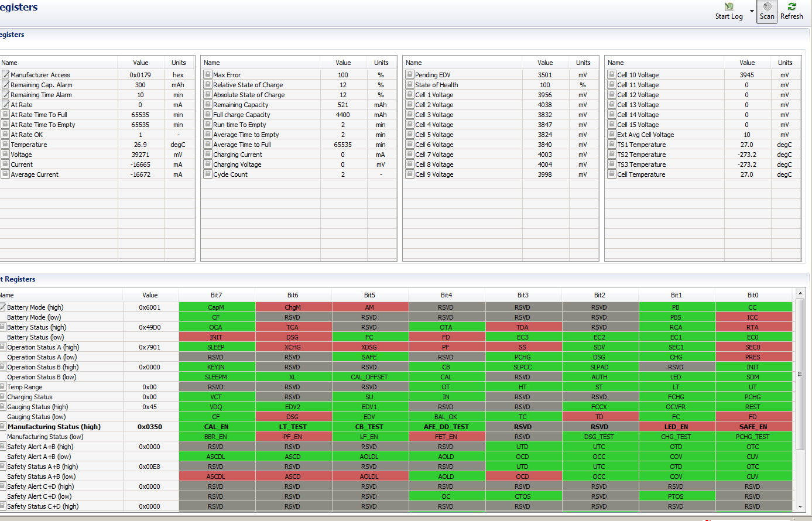This screenshot has height=521, width=812.
Task: Select the Cell 2 Voltage value 4038
Action: (x=545, y=105)
